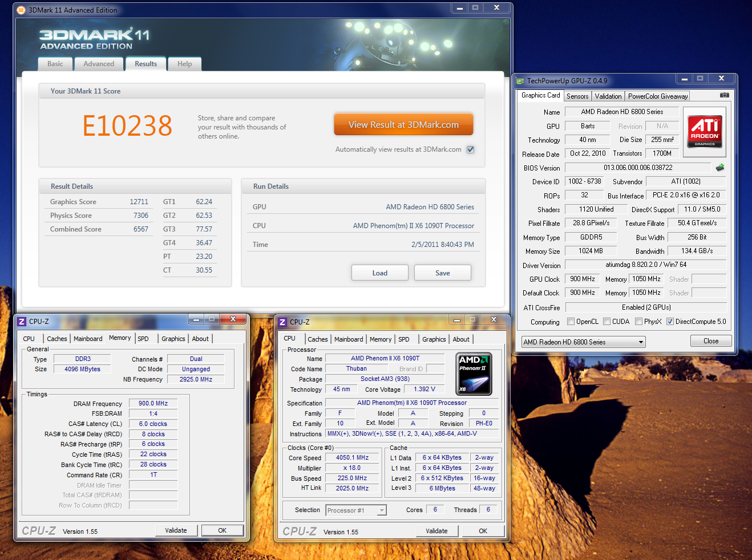Open Mainboard tab in CPU-Z Memory window
The width and height of the screenshot is (752, 560).
88,339
